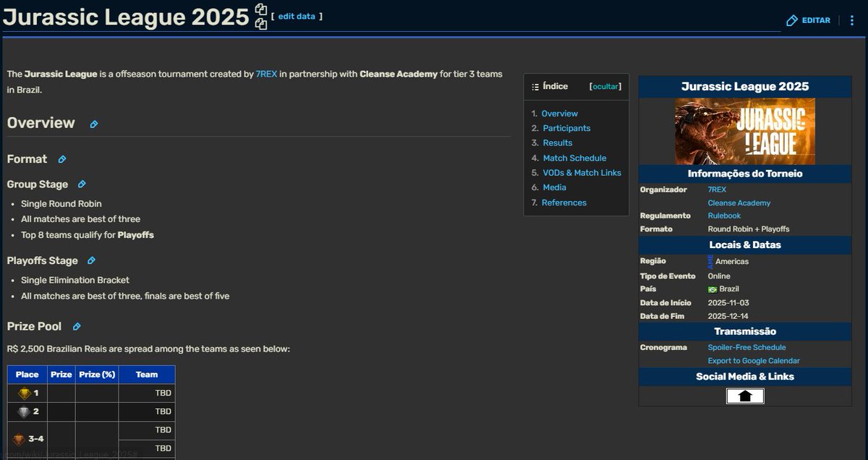This screenshot has width=868, height=460.
Task: Click the Americas region value
Action: (x=731, y=262)
